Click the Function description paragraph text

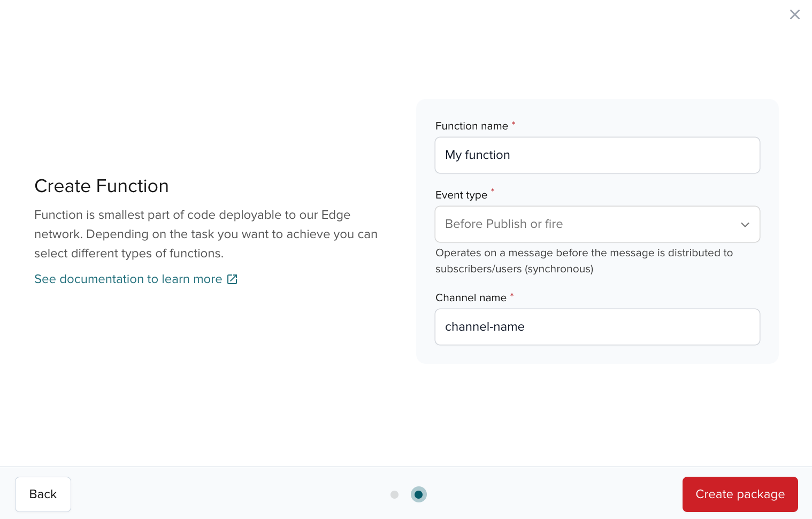[206, 234]
